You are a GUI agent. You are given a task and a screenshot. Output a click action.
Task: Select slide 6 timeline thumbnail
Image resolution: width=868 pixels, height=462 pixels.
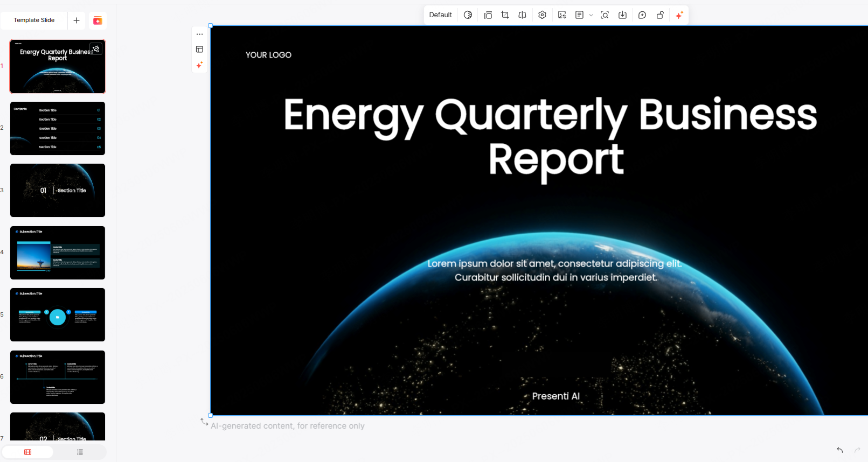[58, 377]
